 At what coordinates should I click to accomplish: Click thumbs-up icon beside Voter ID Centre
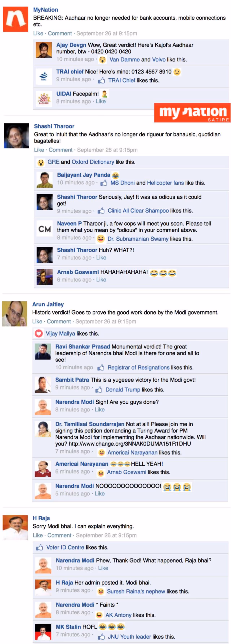pos(39,547)
